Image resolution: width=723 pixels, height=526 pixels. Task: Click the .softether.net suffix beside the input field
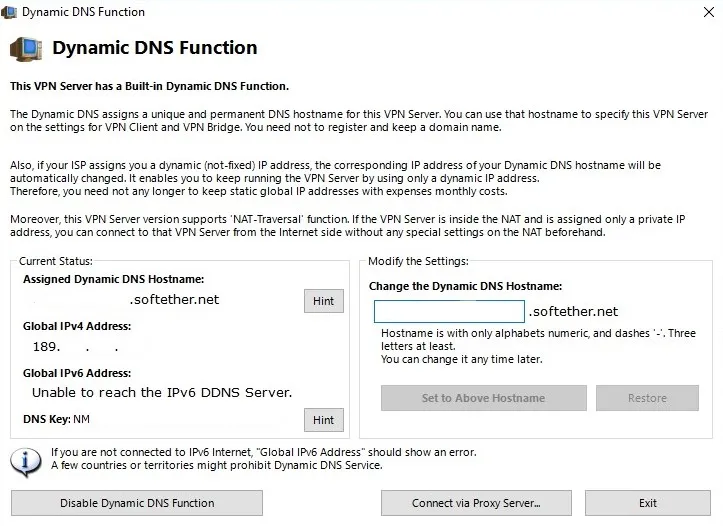tap(573, 312)
